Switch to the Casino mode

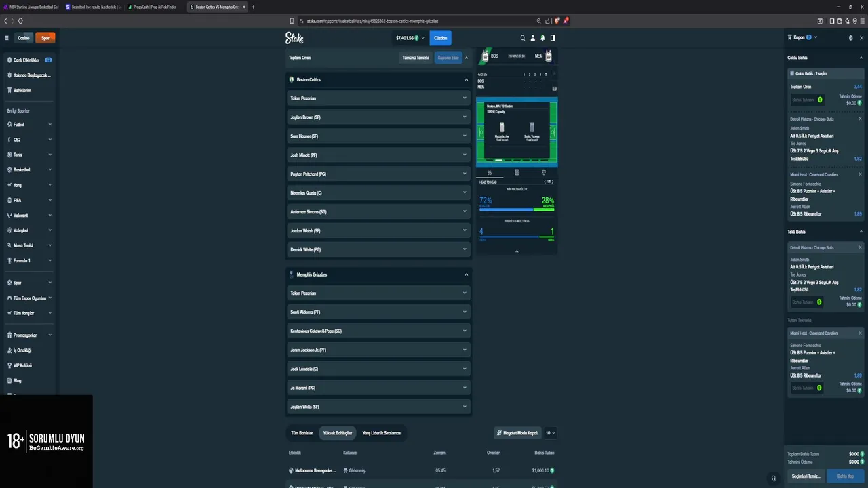click(24, 38)
